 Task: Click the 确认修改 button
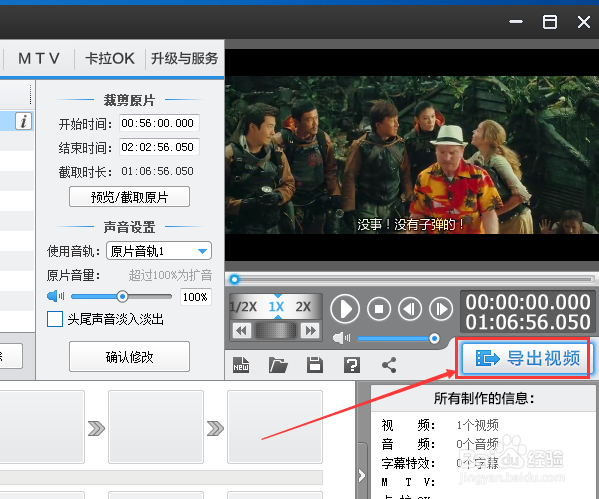[129, 356]
